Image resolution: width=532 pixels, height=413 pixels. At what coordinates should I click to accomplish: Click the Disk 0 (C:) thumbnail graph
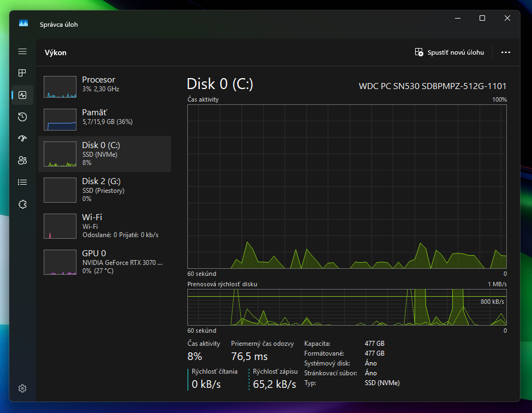(x=60, y=154)
